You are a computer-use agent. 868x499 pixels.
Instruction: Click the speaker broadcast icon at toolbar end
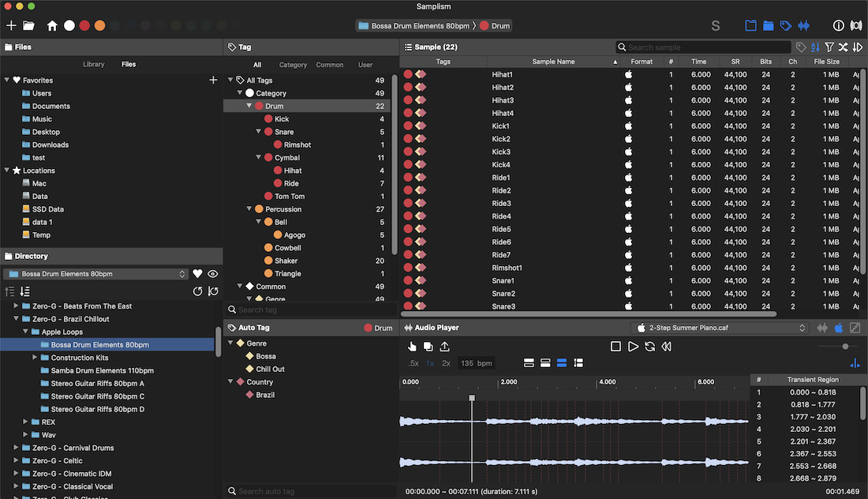(x=856, y=25)
